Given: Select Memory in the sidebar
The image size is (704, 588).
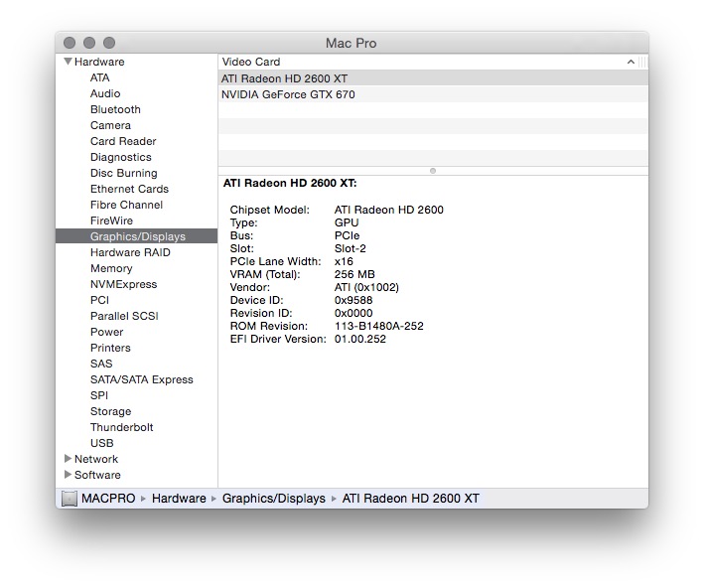Looking at the screenshot, I should tap(111, 268).
